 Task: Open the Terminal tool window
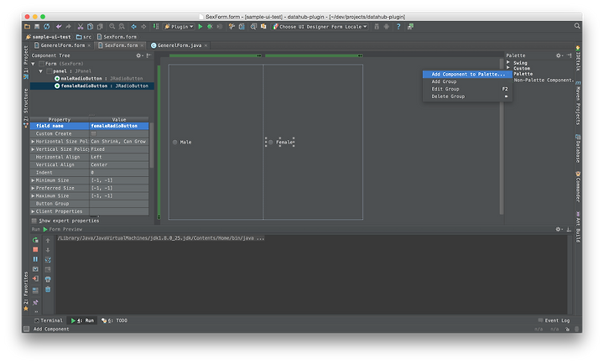tap(48, 320)
